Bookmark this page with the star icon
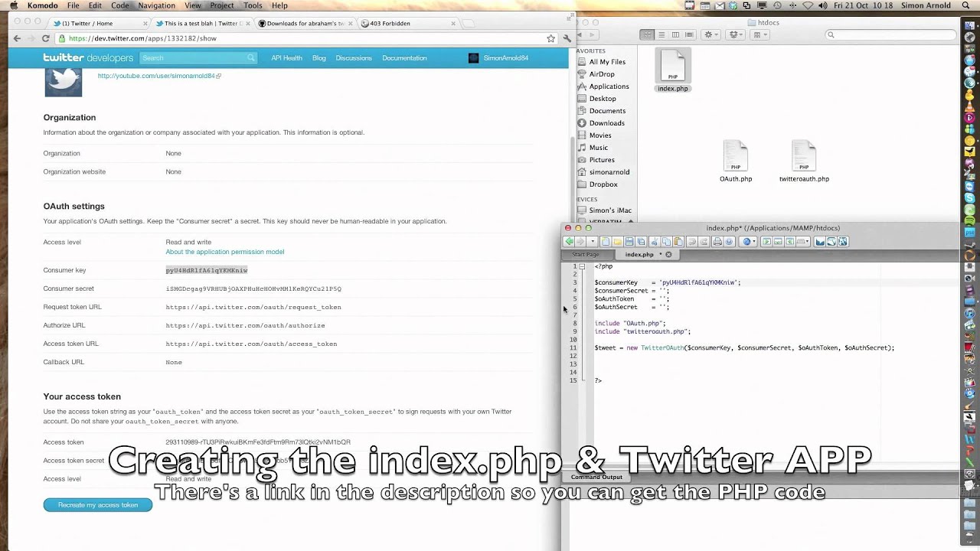The width and height of the screenshot is (980, 551). [x=550, y=38]
